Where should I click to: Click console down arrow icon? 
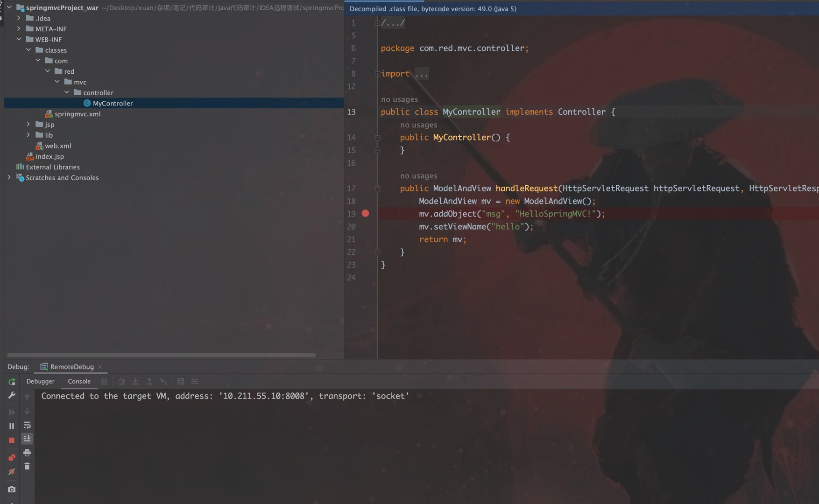point(27,411)
